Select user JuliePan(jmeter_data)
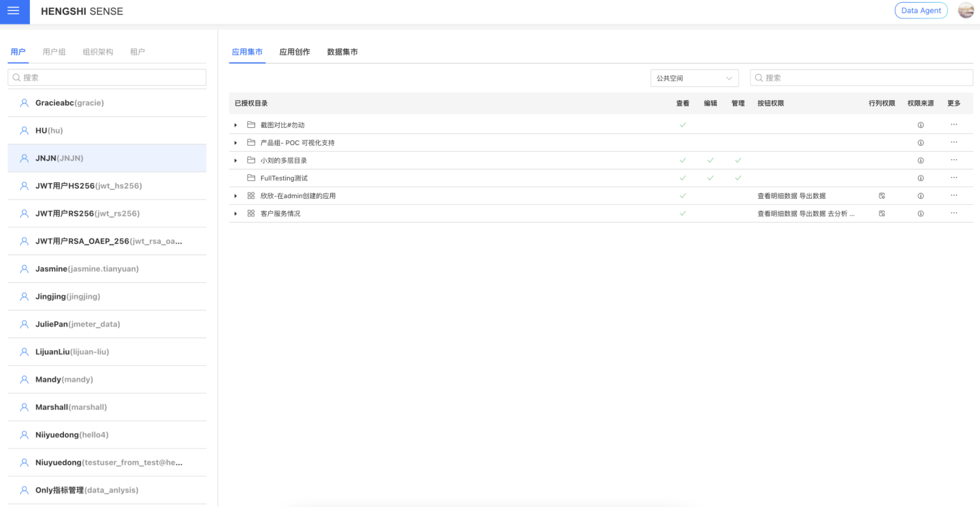The width and height of the screenshot is (980, 507). coord(107,324)
